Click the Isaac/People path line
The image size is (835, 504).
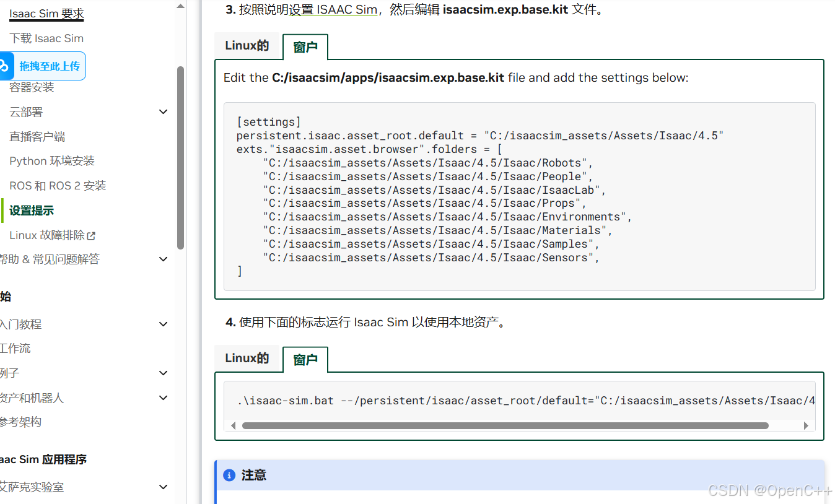tap(428, 176)
